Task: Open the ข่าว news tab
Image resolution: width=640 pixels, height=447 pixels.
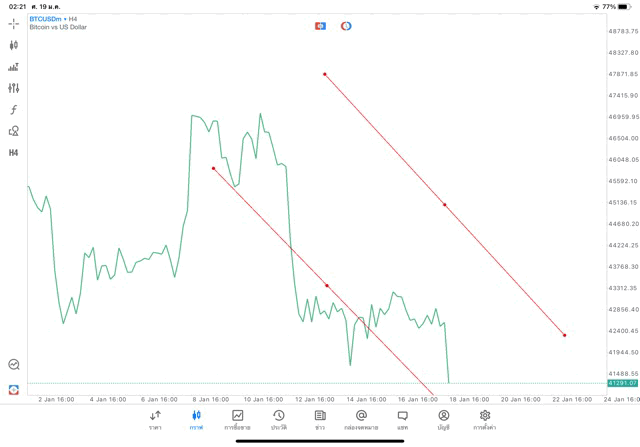Action: click(320, 419)
